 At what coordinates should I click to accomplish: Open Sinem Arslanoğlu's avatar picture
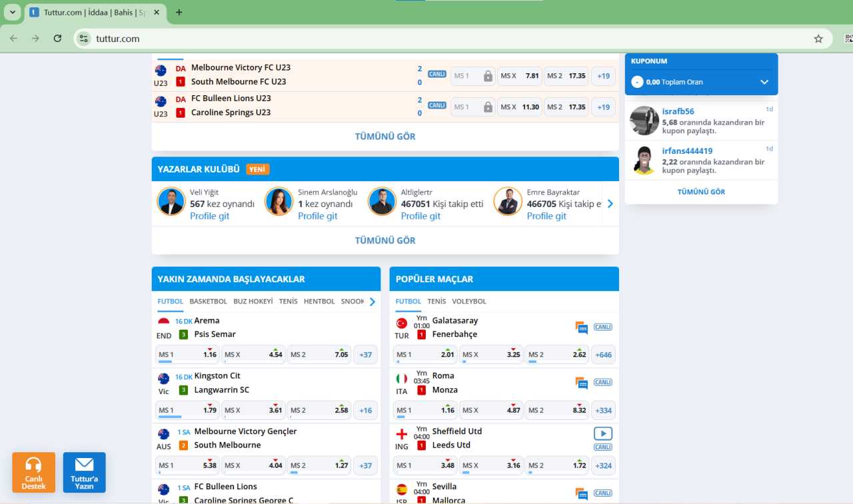[x=279, y=201]
